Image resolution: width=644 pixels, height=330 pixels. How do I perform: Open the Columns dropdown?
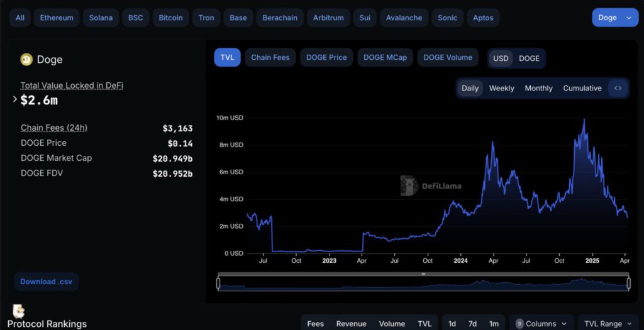(541, 324)
